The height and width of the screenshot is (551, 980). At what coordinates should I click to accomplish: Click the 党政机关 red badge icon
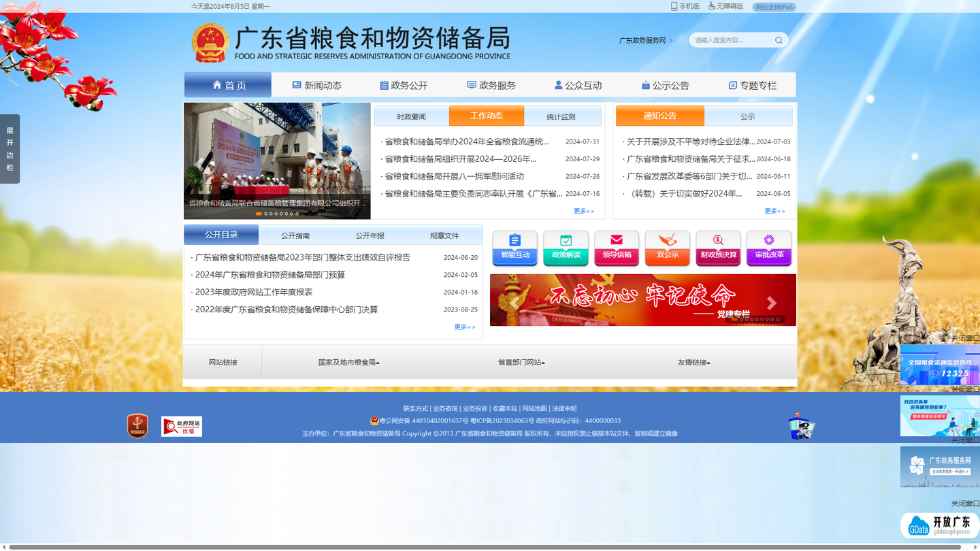pos(137,426)
